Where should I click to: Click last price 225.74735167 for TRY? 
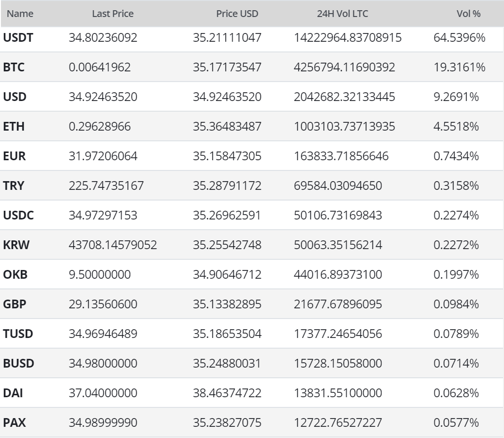point(106,185)
